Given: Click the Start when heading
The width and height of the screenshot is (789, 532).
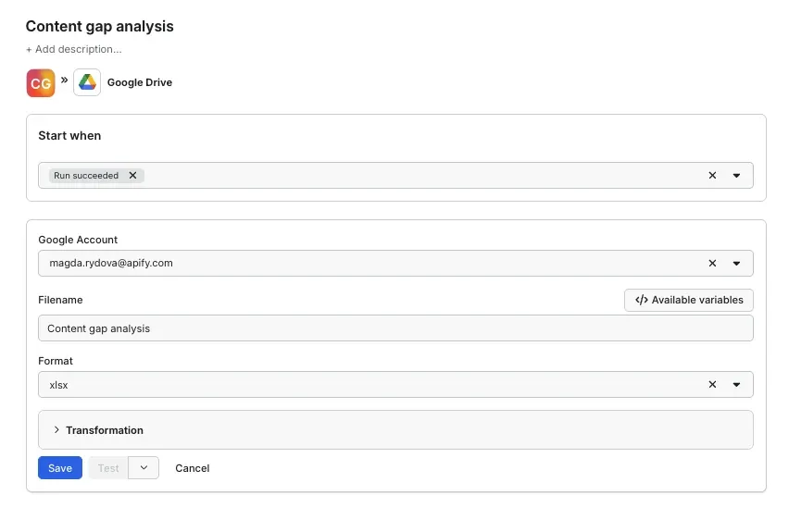Looking at the screenshot, I should click(69, 136).
